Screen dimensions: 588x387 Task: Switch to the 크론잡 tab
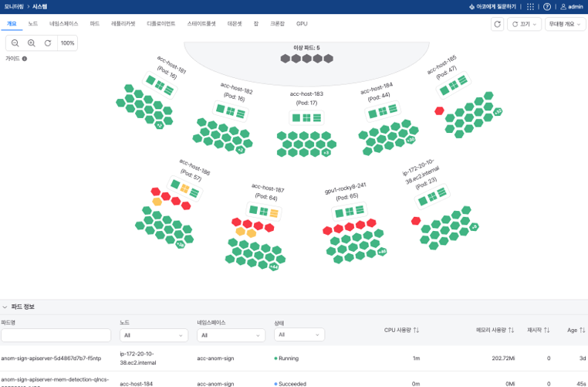(277, 24)
